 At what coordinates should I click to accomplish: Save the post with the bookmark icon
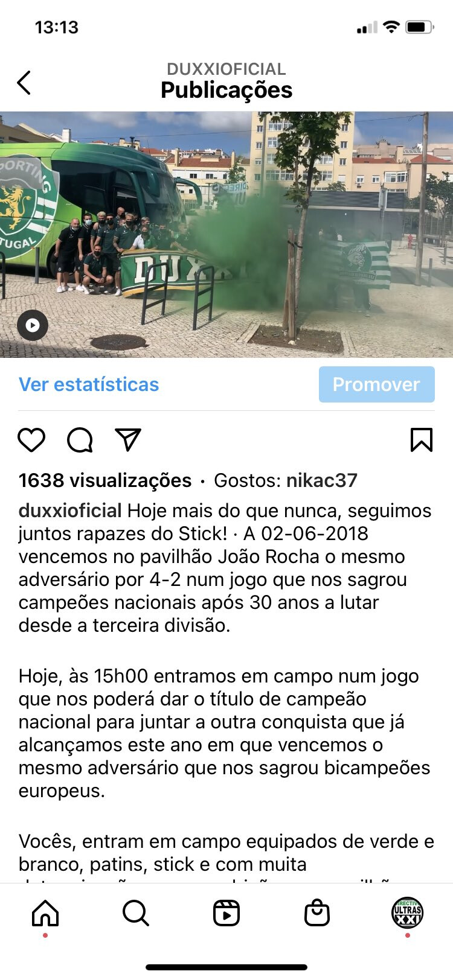(x=422, y=440)
